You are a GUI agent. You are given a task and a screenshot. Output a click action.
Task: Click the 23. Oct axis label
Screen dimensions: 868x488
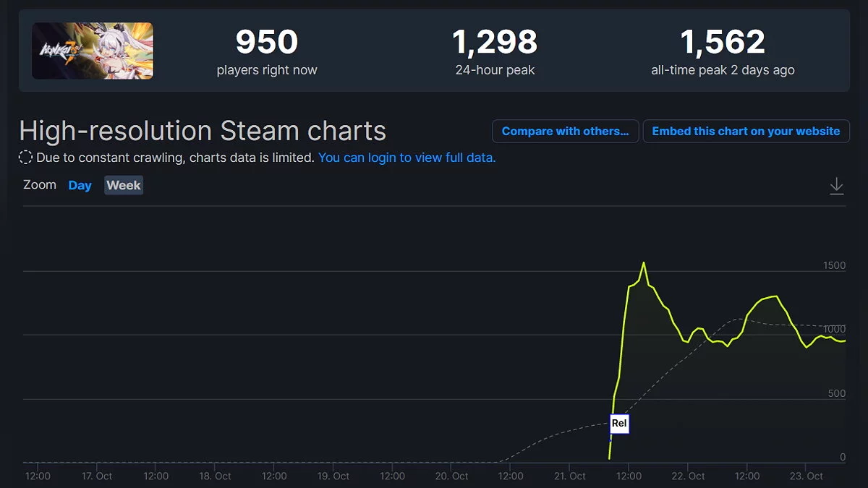point(805,476)
